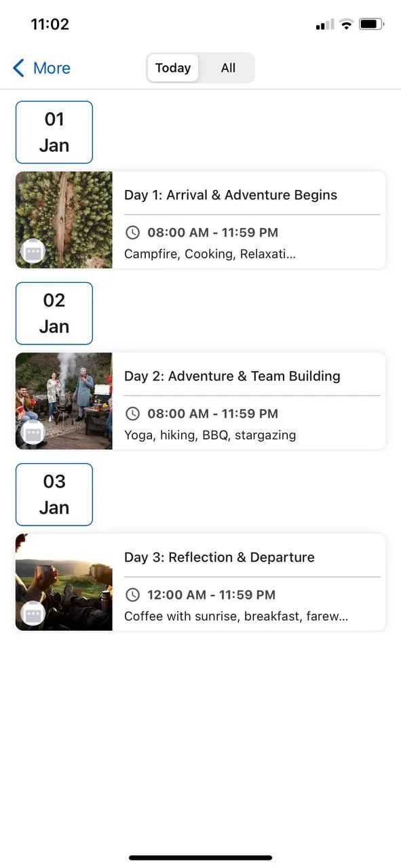401x868 pixels.
Task: Tap the Wi-Fi status icon
Action: coord(347,24)
